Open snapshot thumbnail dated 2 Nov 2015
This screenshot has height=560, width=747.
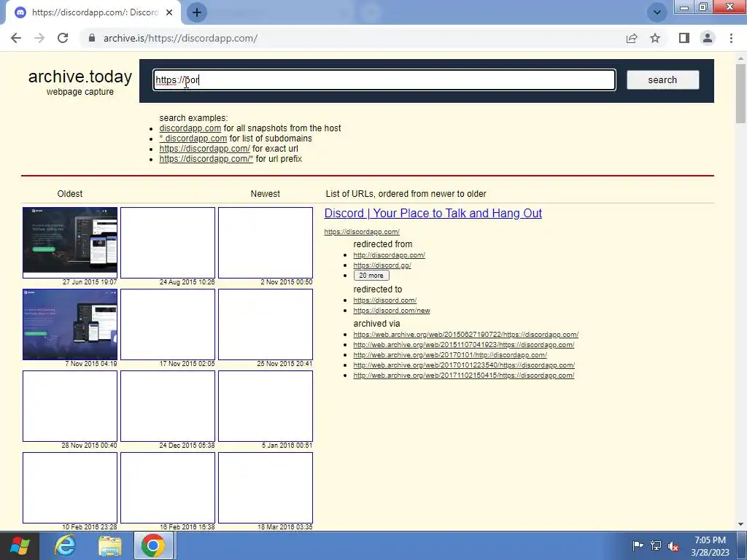click(266, 243)
